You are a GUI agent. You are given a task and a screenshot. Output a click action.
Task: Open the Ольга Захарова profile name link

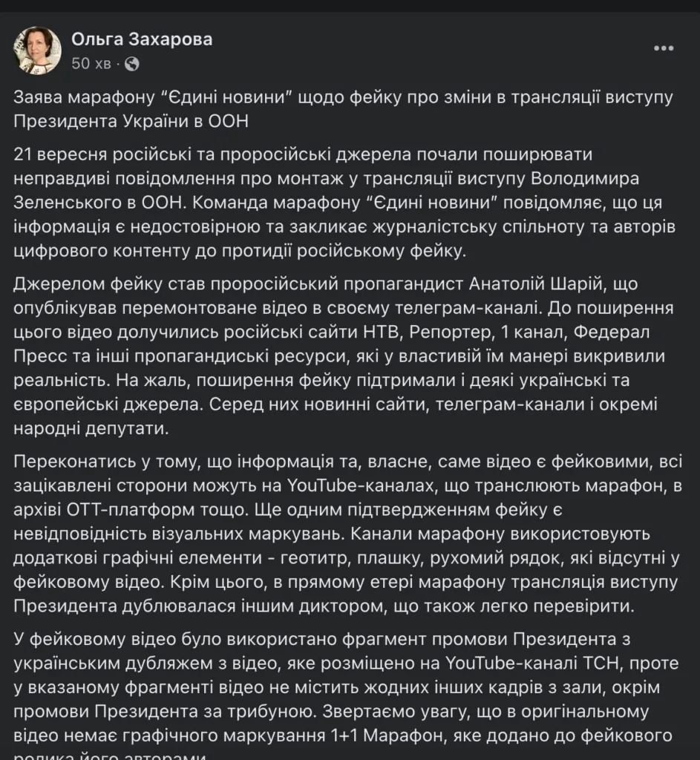point(142,39)
